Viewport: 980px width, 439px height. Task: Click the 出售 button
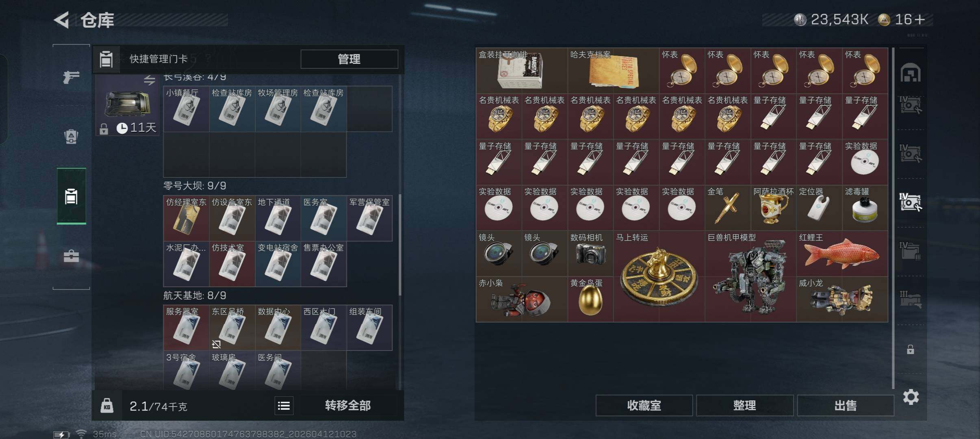tap(846, 405)
